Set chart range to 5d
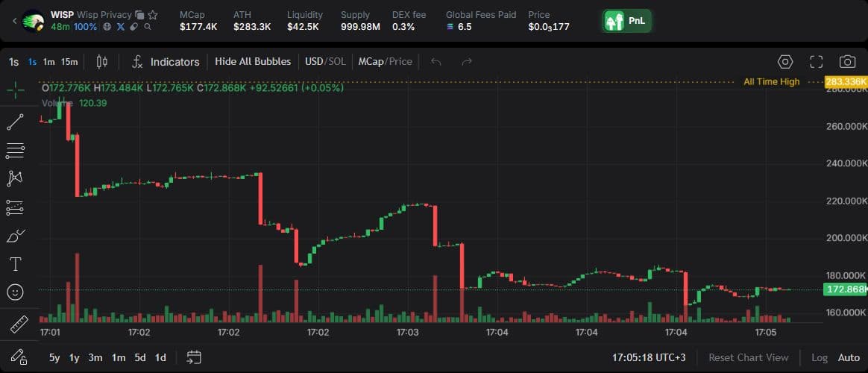 point(140,357)
